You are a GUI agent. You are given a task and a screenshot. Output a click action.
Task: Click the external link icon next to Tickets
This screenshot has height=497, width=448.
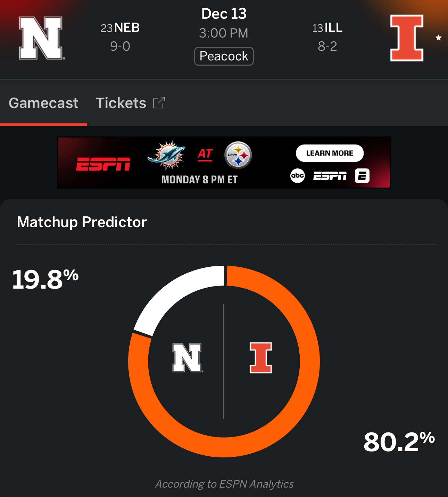[x=159, y=103]
